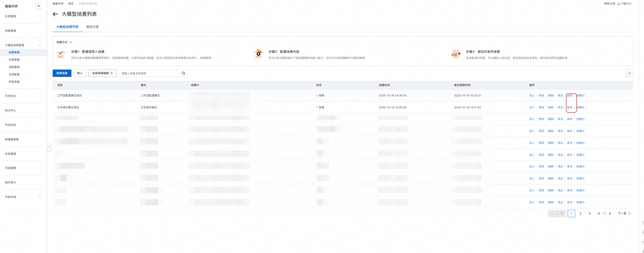
Task: Open 下载中心 at the top right
Action: click(x=624, y=4)
